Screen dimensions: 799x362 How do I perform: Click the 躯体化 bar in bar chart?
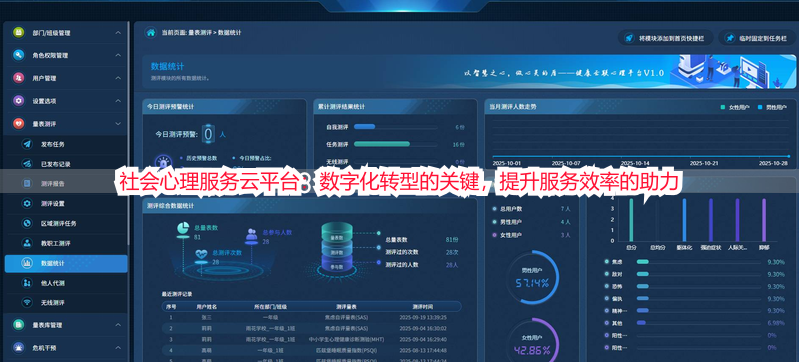pyautogui.click(x=684, y=220)
